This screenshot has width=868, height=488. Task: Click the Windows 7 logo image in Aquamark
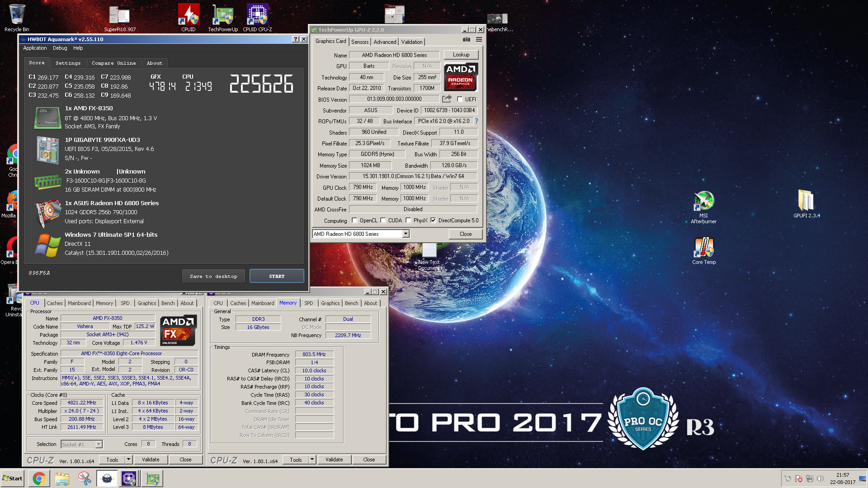48,245
